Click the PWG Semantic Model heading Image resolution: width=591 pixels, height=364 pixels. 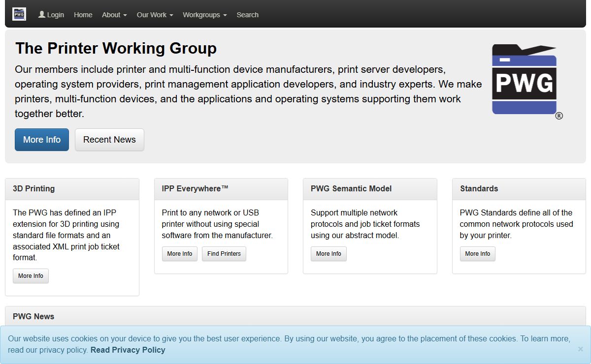coord(351,188)
